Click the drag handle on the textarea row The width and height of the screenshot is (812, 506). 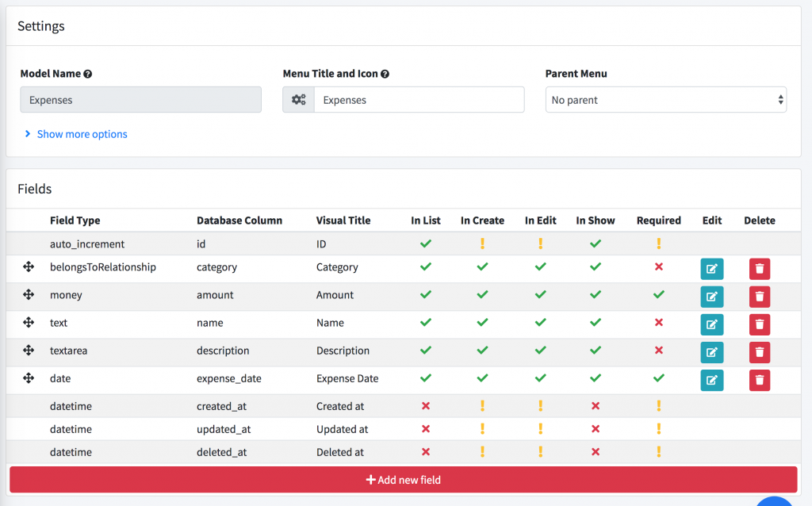pyautogui.click(x=29, y=351)
